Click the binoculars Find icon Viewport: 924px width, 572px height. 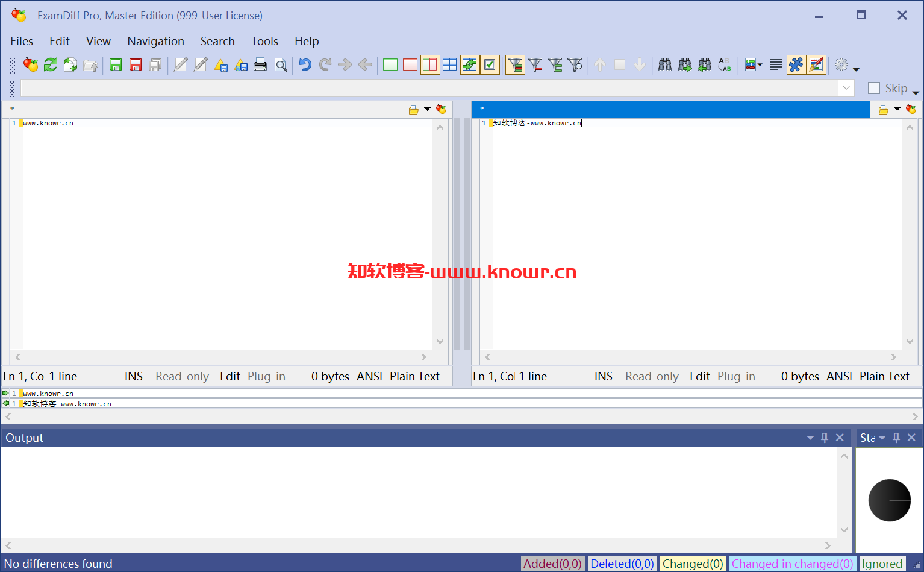coord(665,64)
